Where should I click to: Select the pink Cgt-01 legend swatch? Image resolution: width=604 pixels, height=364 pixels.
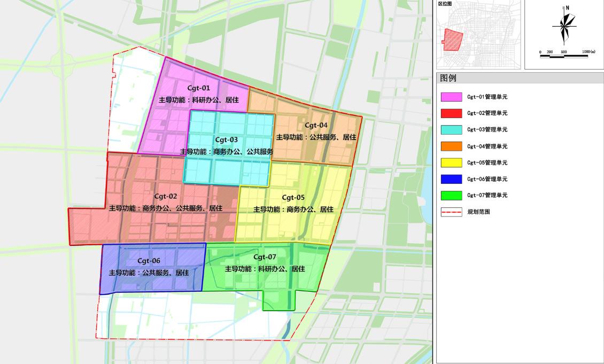point(451,97)
